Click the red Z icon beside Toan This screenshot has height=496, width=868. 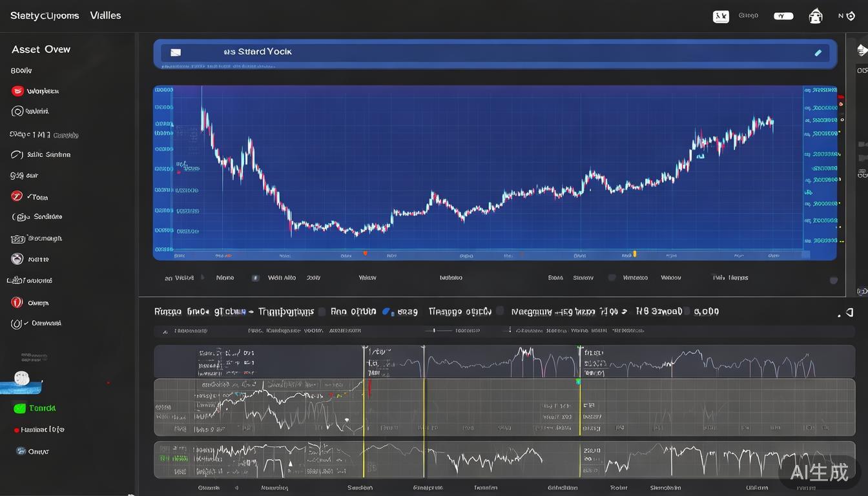click(x=17, y=196)
